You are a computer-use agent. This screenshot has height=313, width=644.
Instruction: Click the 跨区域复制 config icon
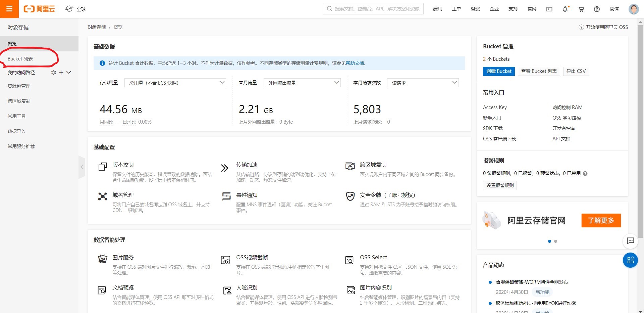tap(350, 166)
